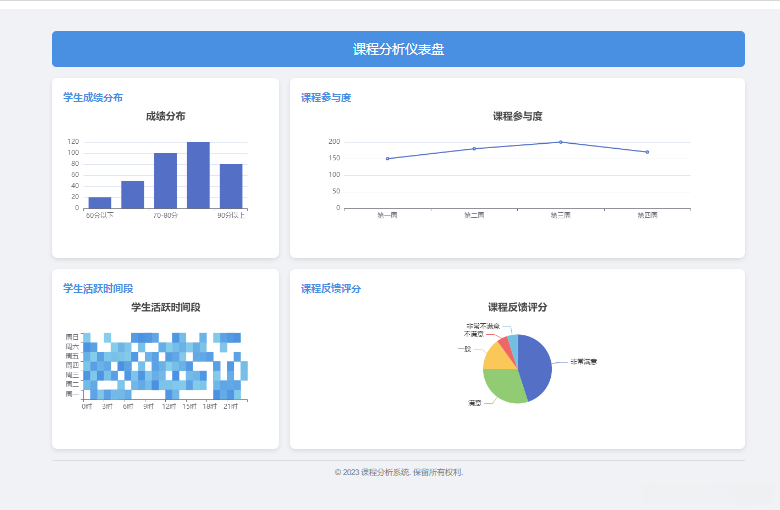Click the 周五 heatmap row label

[72, 356]
